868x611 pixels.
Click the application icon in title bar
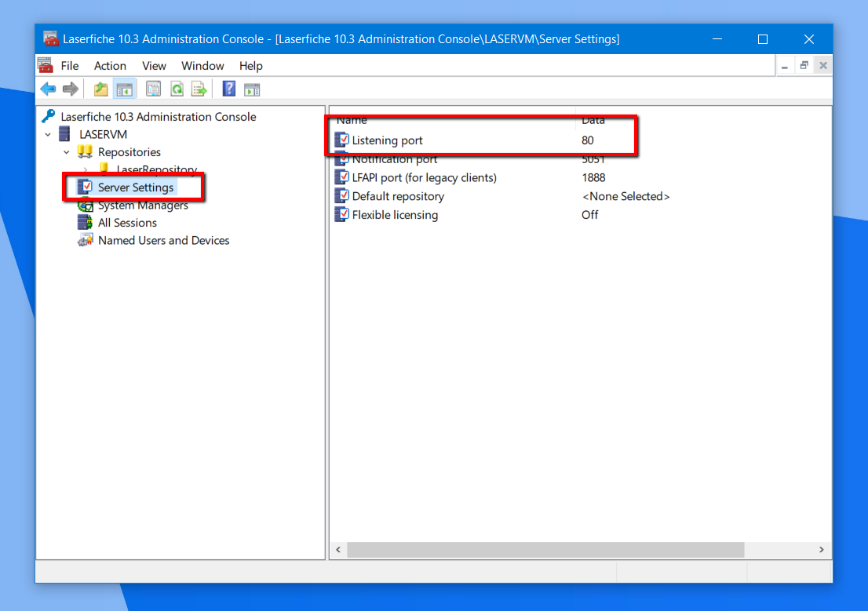click(50, 38)
